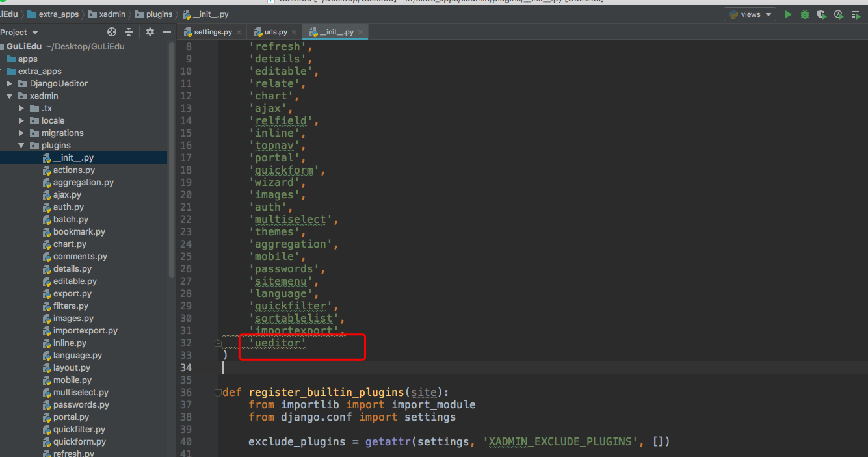Viewport: 868px width, 457px height.
Task: Open images.py from the project tree
Action: (x=73, y=318)
